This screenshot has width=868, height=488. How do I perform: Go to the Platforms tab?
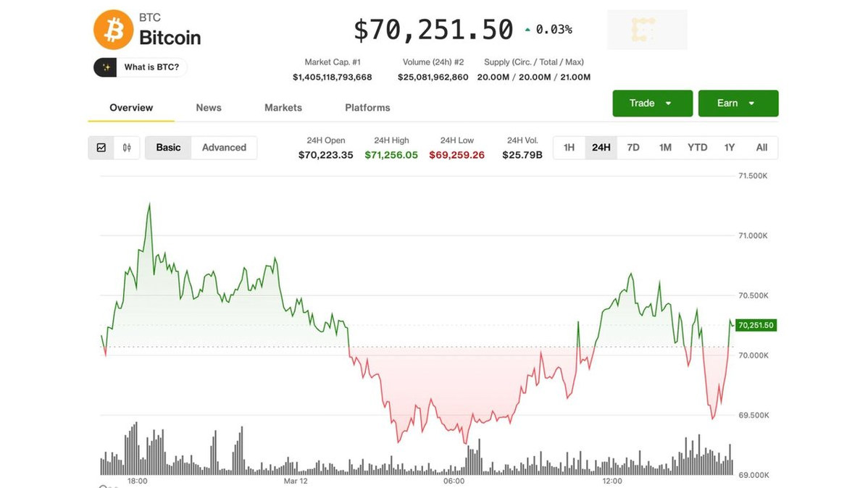point(367,108)
